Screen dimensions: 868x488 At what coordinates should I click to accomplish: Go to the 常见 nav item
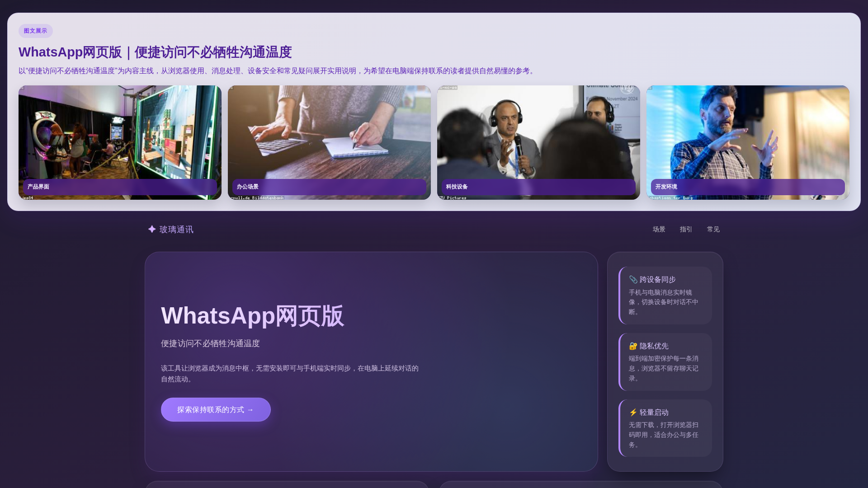coord(713,230)
